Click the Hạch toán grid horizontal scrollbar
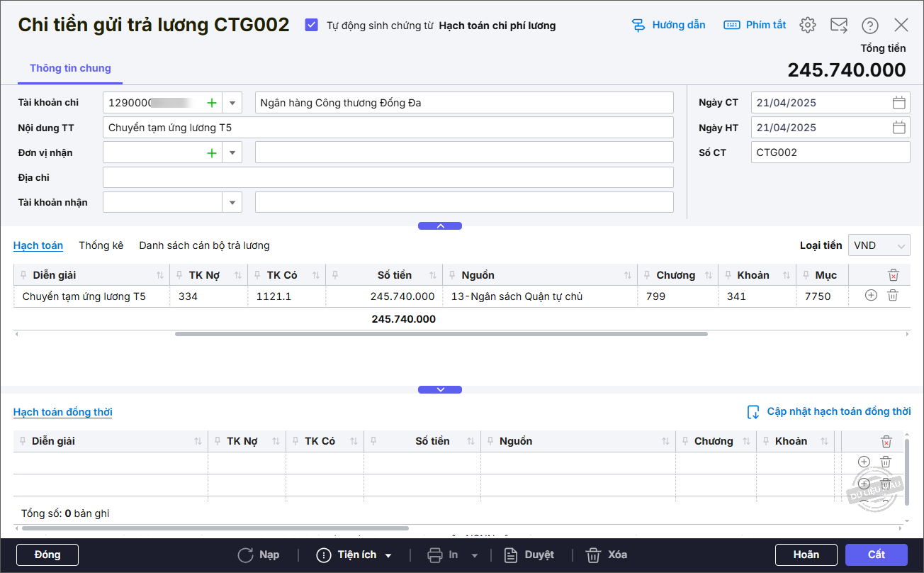The image size is (924, 573). click(x=441, y=333)
